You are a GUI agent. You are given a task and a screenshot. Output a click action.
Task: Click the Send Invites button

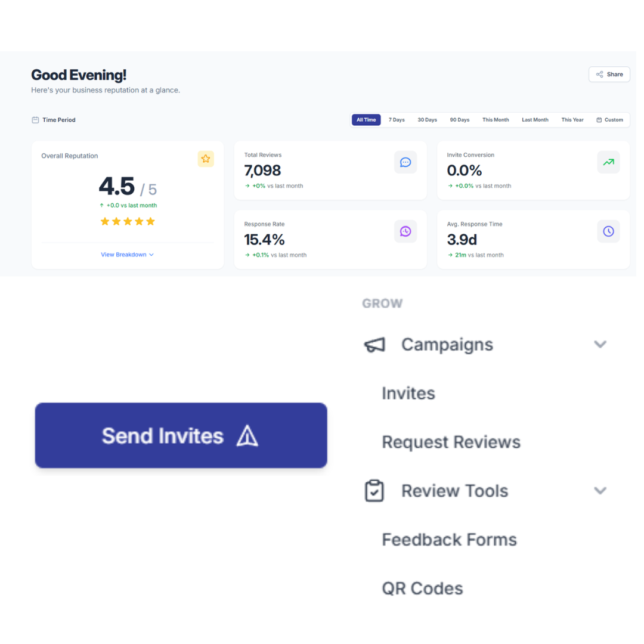[x=181, y=435]
